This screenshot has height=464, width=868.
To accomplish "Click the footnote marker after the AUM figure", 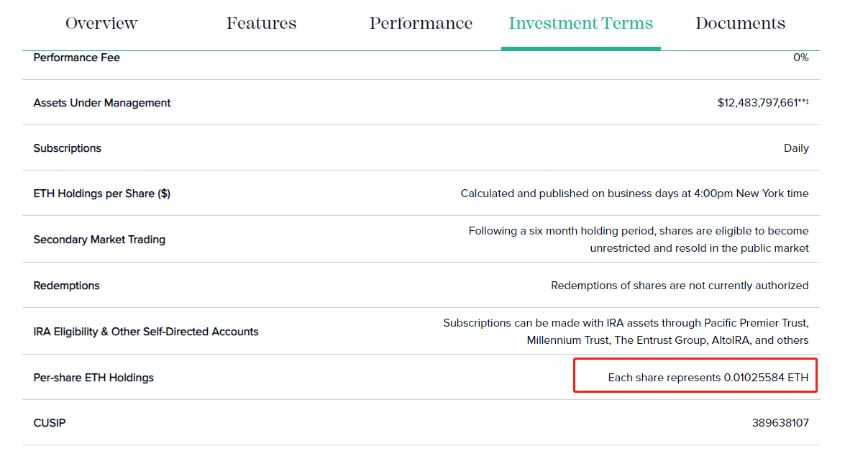I will pyautogui.click(x=803, y=101).
